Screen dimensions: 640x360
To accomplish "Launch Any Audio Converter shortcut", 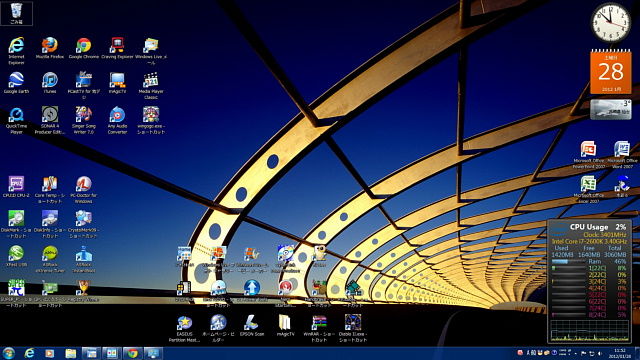I will tap(117, 120).
